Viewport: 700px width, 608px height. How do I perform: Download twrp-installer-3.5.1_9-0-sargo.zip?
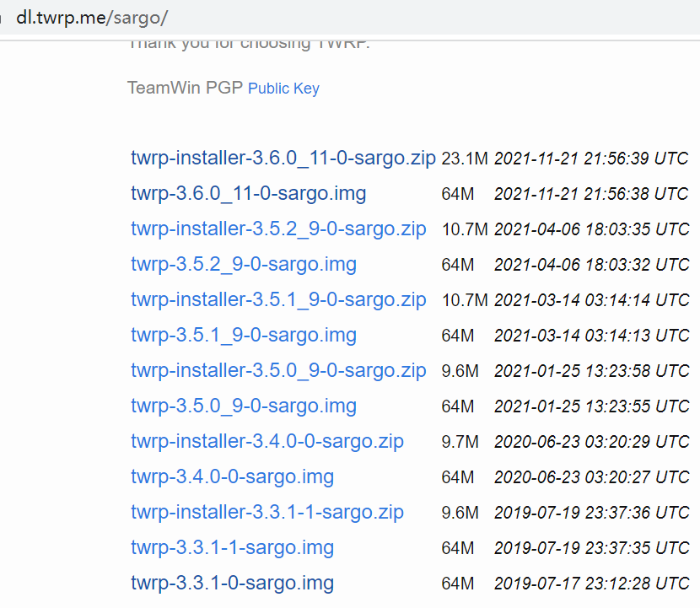(278, 299)
